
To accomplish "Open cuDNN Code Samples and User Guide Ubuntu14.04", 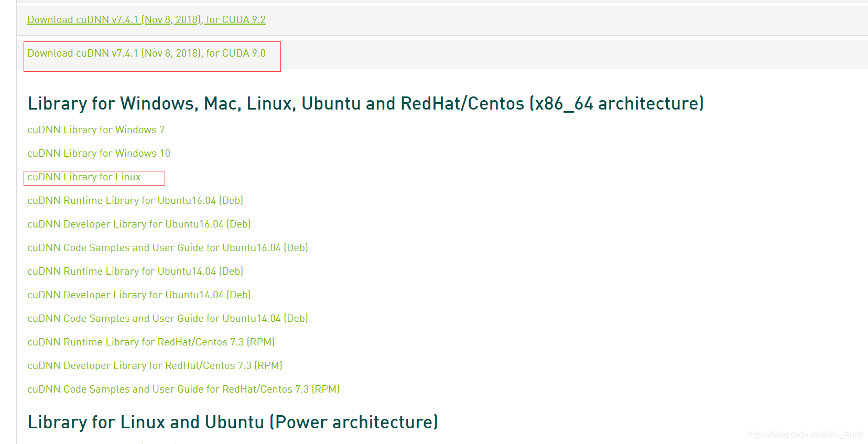I will (x=168, y=319).
